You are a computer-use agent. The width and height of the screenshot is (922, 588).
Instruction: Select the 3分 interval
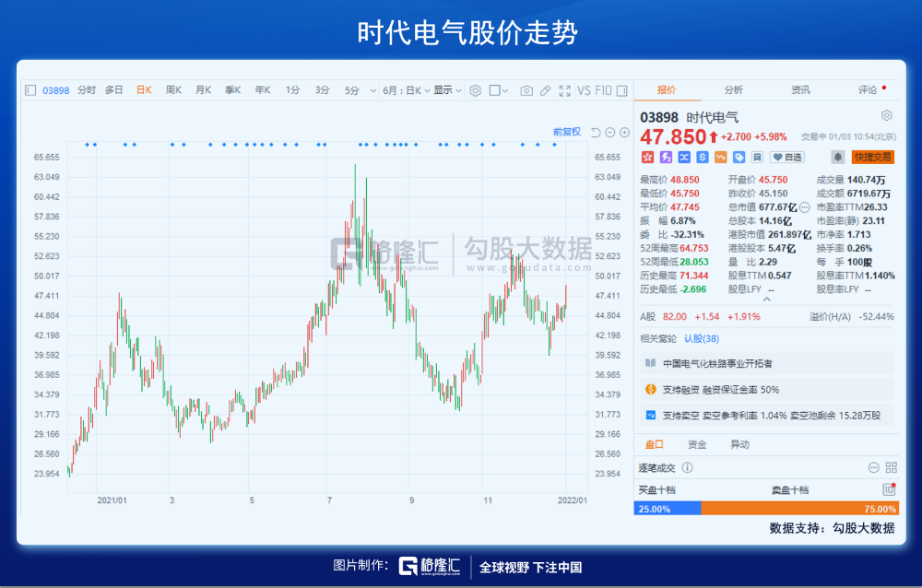point(322,90)
